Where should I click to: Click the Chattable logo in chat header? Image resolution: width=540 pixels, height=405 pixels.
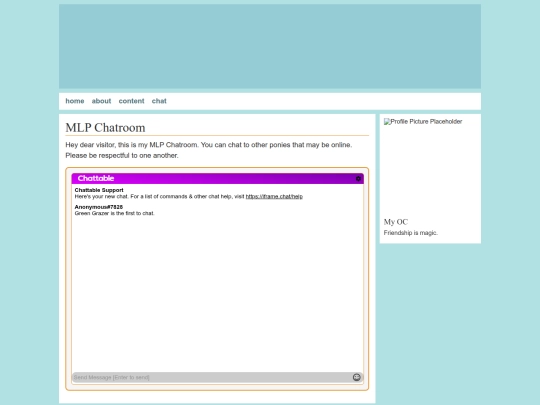click(x=96, y=178)
